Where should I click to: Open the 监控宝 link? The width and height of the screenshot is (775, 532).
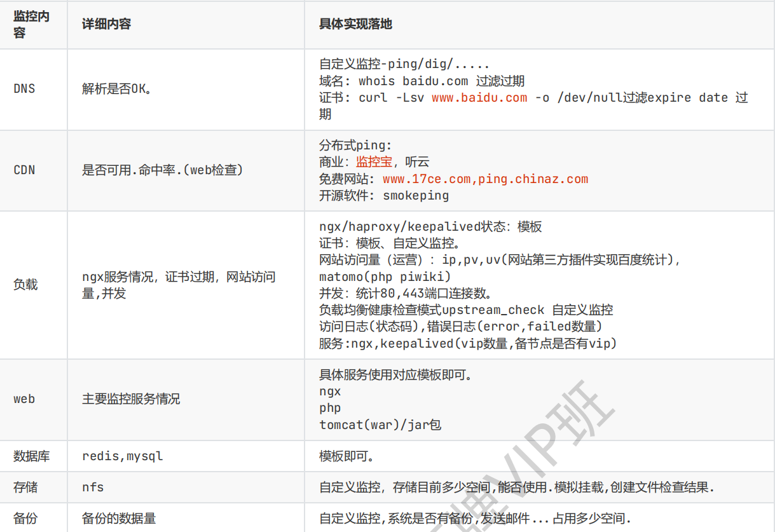click(374, 162)
